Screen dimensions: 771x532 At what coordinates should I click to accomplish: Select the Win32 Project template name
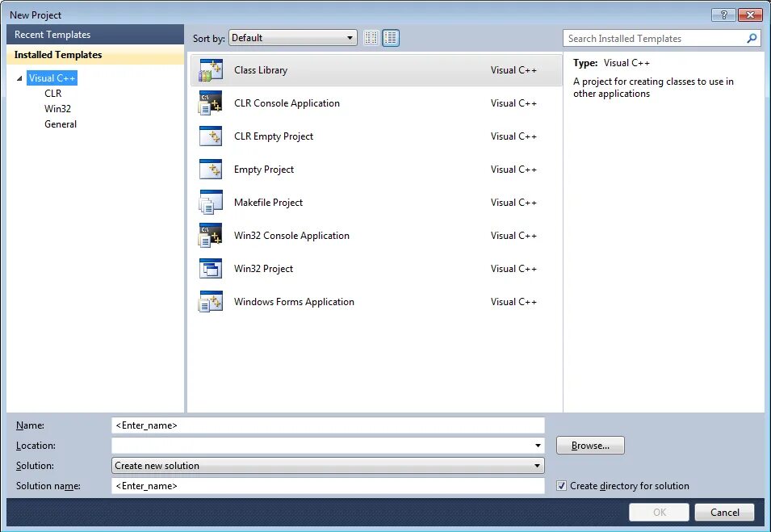[x=263, y=269]
